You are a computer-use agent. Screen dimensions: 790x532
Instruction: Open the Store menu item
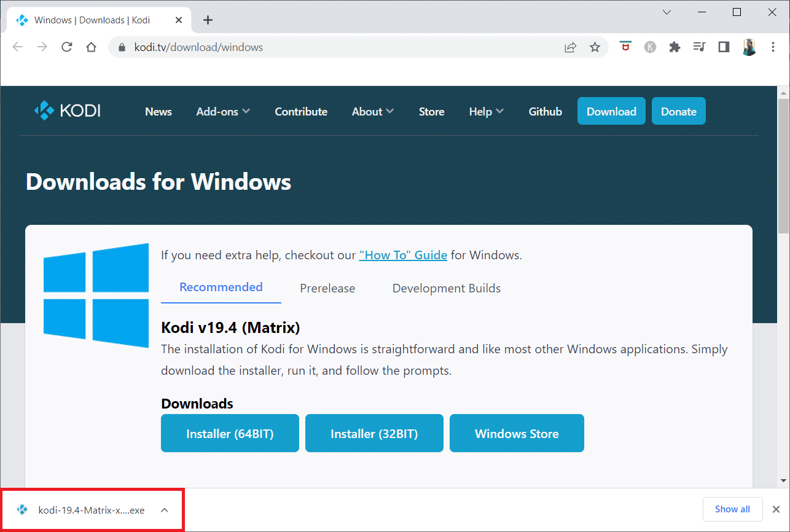tap(432, 111)
